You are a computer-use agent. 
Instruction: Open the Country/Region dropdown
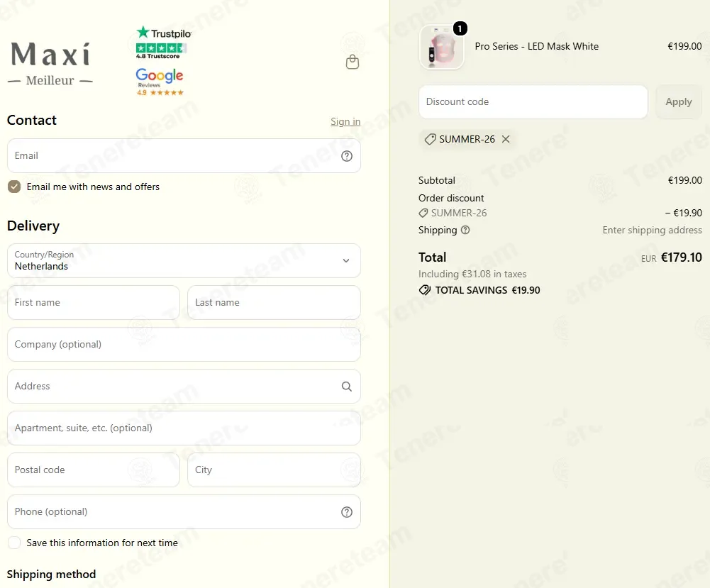(x=184, y=261)
